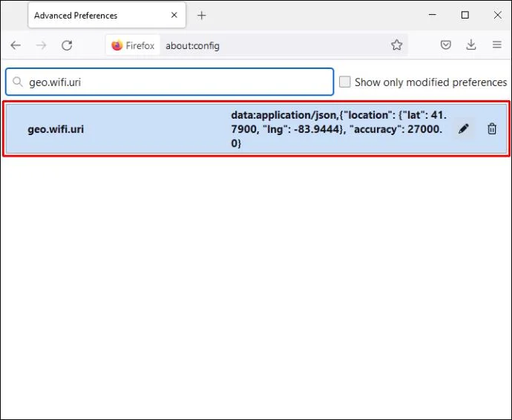This screenshot has height=420, width=512.
Task: Click the search magnifier icon in search box
Action: [17, 82]
